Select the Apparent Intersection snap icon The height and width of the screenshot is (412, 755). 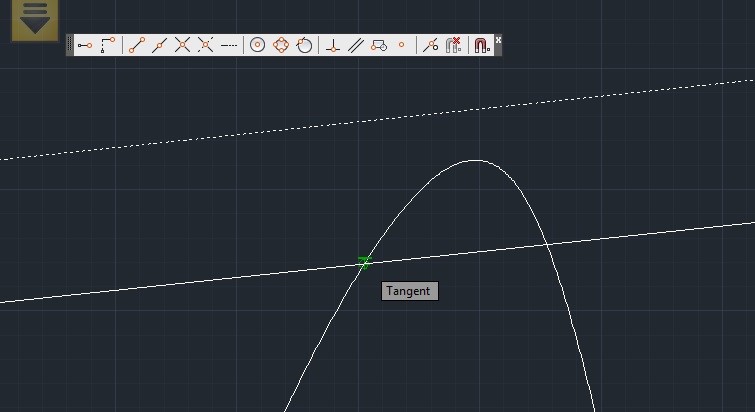[205, 45]
